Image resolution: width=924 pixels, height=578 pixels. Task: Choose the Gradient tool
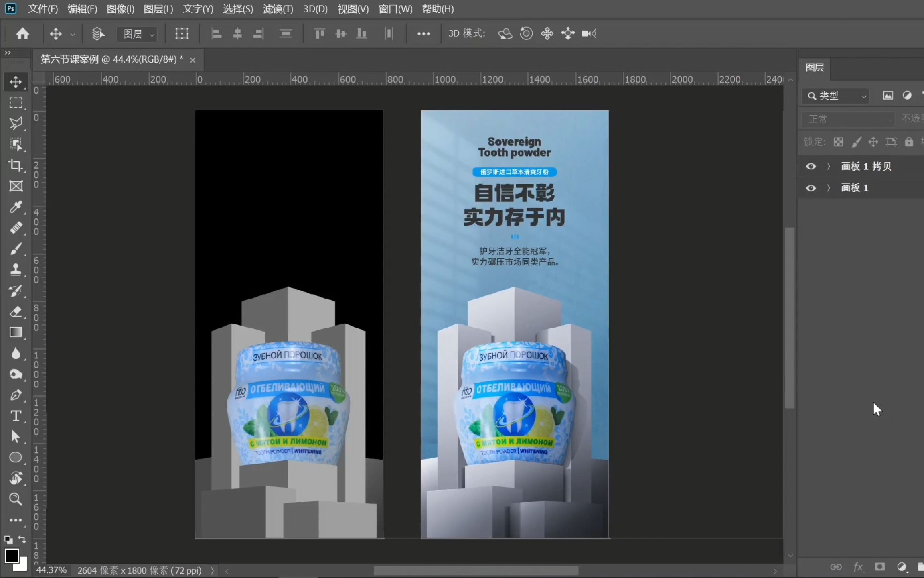(x=16, y=332)
